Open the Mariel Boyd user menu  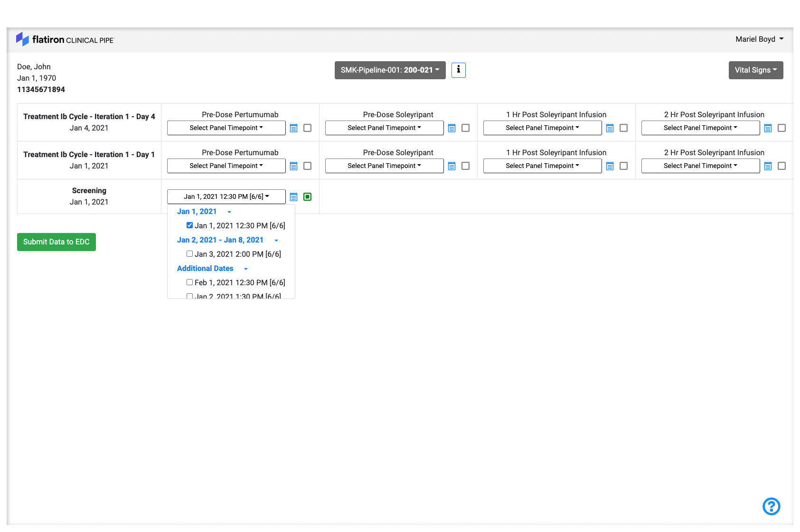759,39
